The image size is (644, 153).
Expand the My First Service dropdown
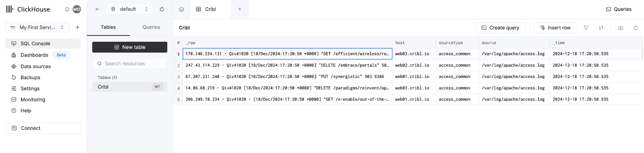tap(37, 27)
